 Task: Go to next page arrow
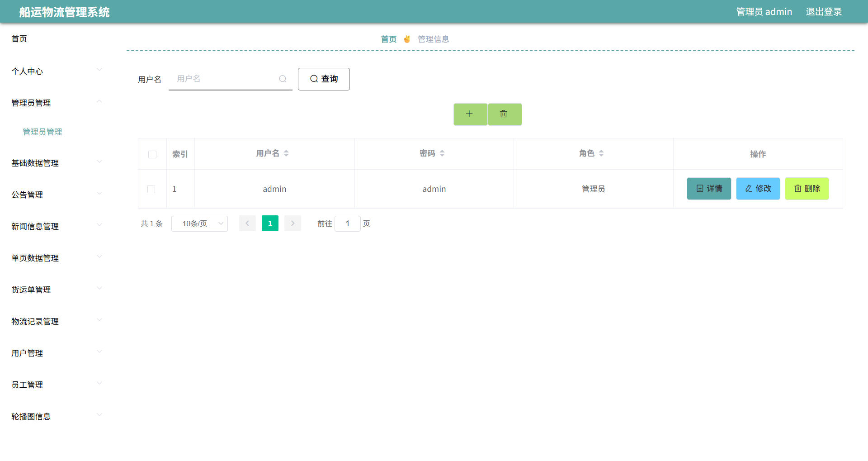pyautogui.click(x=292, y=223)
